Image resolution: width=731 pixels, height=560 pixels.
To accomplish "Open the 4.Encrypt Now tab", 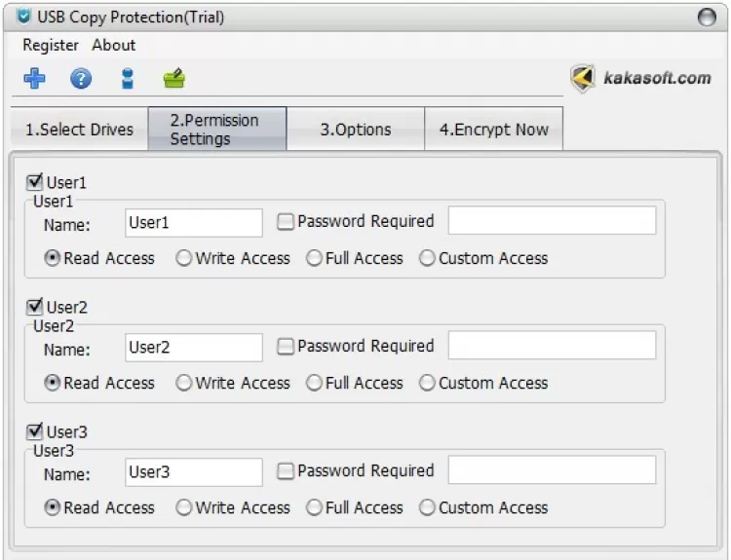I will (493, 130).
